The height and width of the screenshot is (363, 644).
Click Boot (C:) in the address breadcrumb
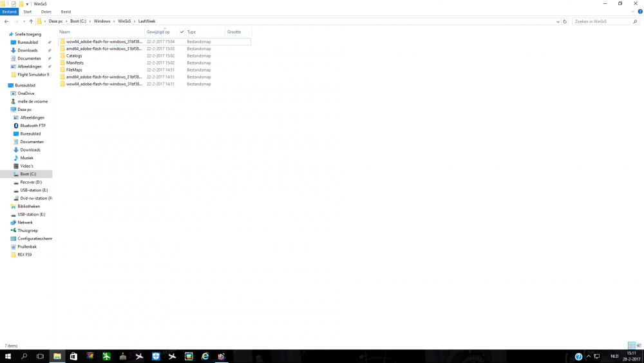pyautogui.click(x=78, y=21)
